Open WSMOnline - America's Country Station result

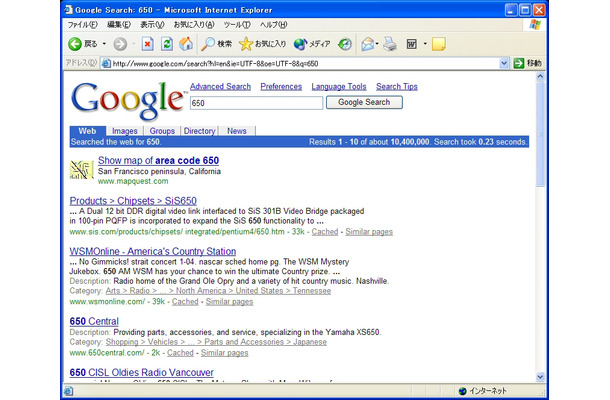point(153,251)
